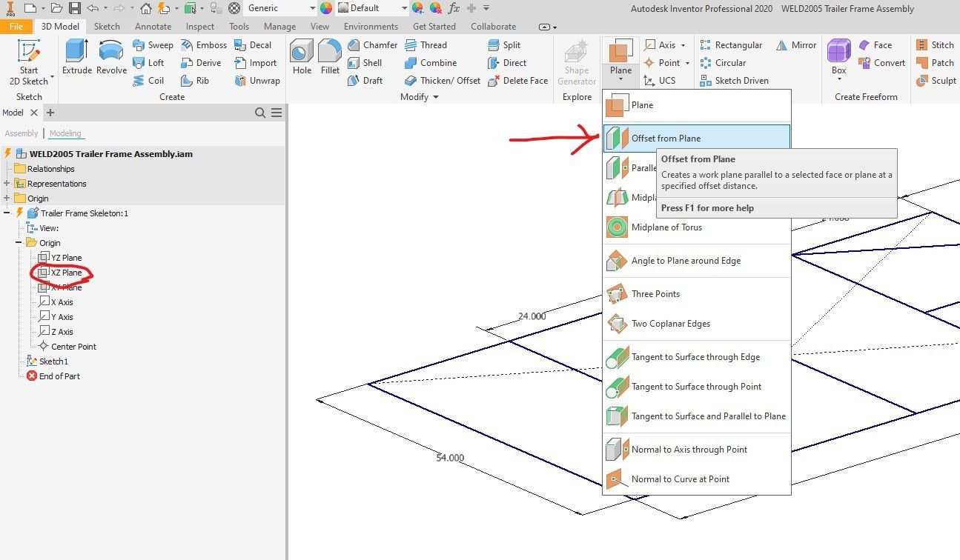Select the Rectangular pattern tool

coord(729,45)
